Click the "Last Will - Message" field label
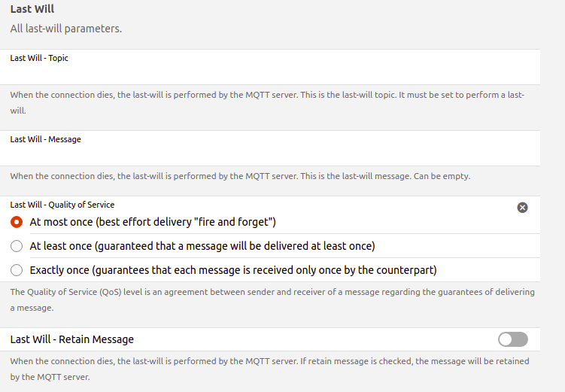The height and width of the screenshot is (392, 565). pyautogui.click(x=45, y=139)
